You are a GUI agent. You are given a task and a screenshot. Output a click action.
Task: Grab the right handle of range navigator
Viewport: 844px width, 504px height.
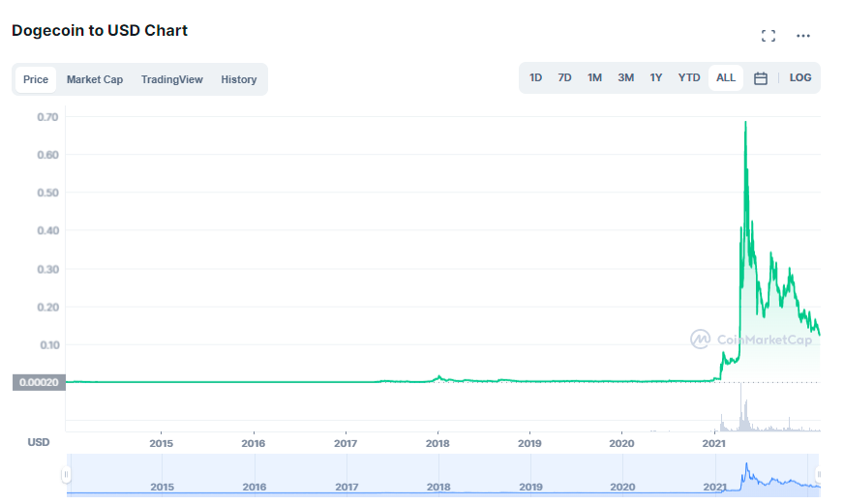point(818,474)
